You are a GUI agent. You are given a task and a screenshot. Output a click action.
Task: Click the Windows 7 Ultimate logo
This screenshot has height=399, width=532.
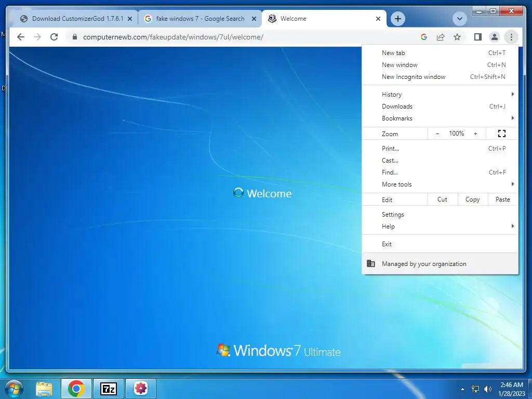pos(278,351)
